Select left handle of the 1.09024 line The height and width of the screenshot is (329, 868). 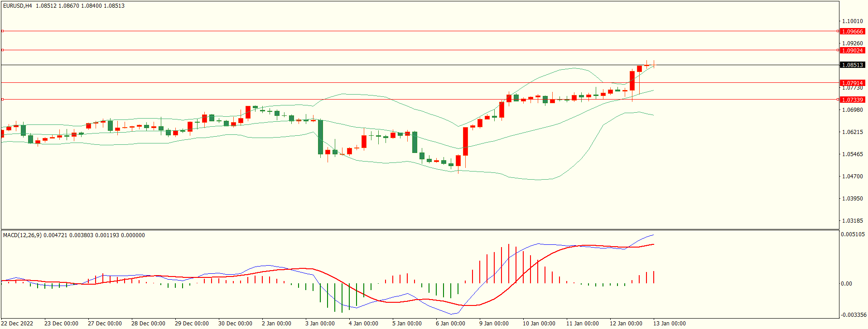pyautogui.click(x=2, y=50)
